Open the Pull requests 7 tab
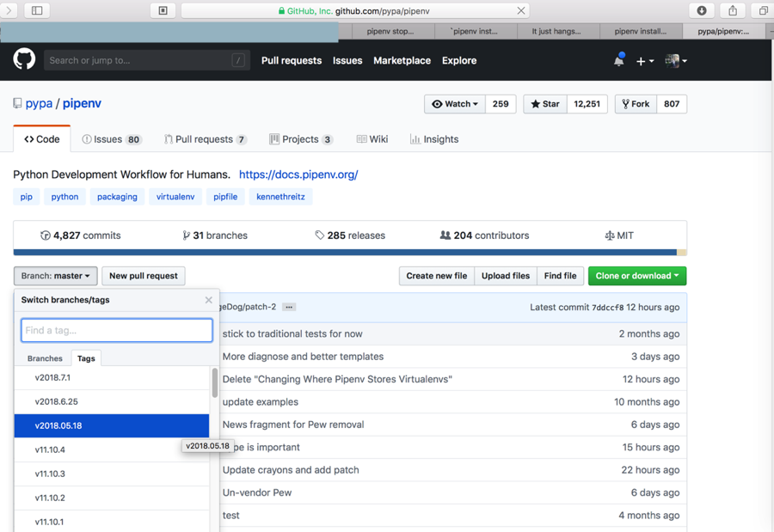 206,139
